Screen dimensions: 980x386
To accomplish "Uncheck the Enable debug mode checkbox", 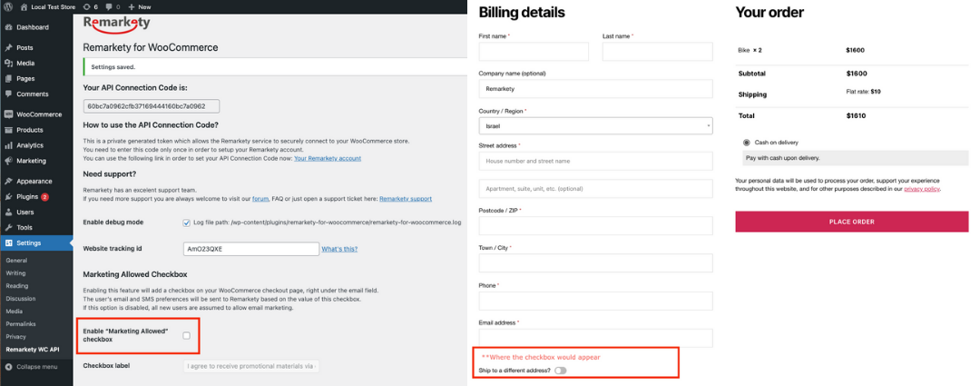I will [186, 223].
